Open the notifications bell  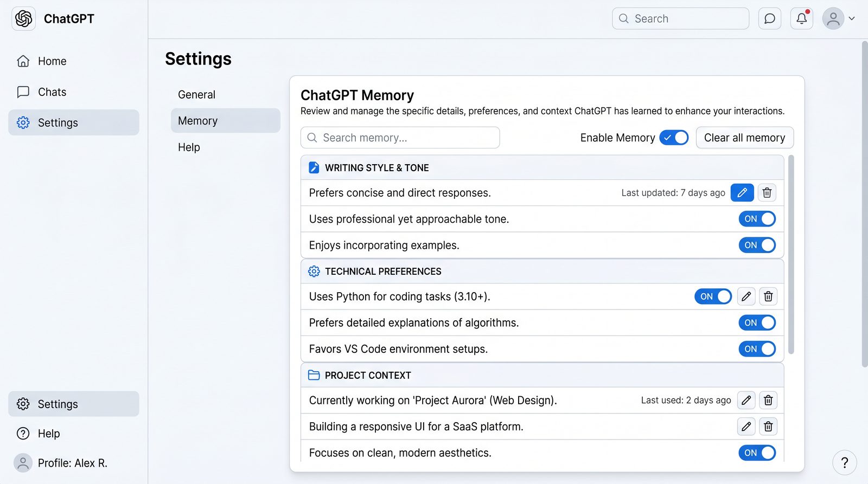tap(801, 18)
